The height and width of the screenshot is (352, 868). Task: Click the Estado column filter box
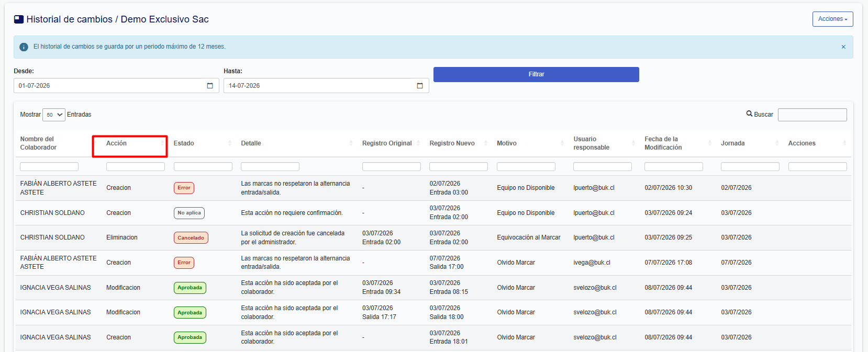pyautogui.click(x=203, y=166)
